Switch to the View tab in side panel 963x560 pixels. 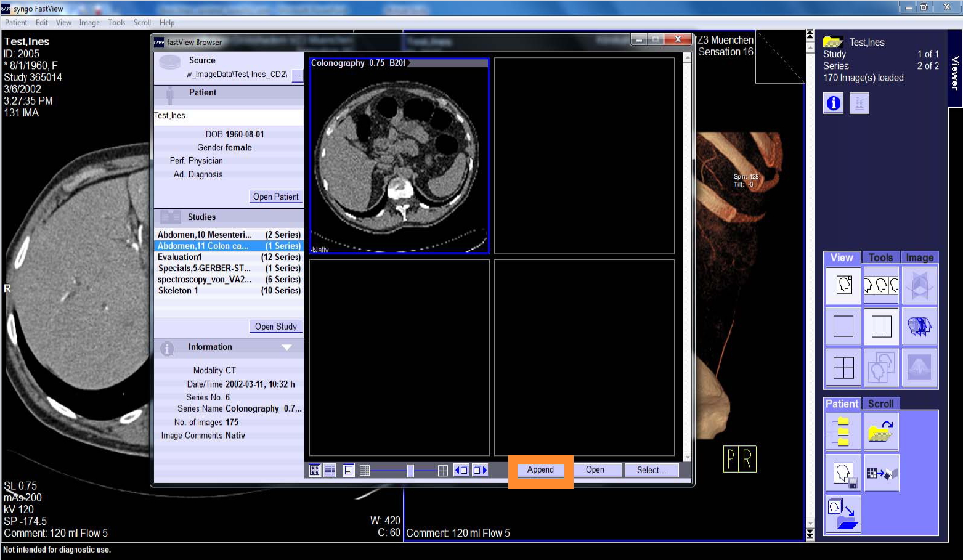coord(842,258)
